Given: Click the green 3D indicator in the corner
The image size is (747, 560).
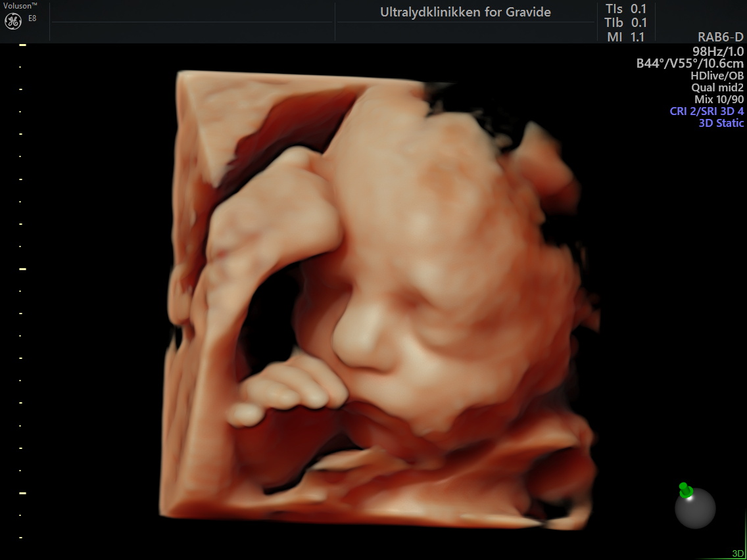Looking at the screenshot, I should click(738, 554).
